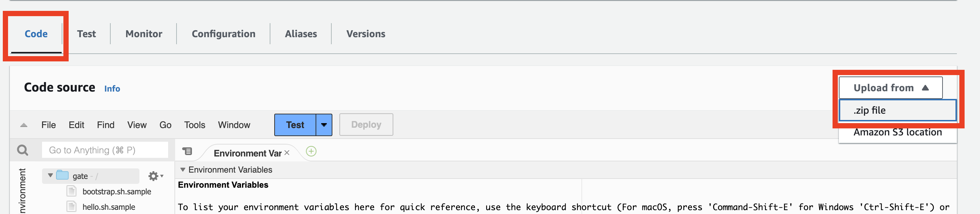
Task: Open the gear settings icon beside gate folder
Action: pyautogui.click(x=154, y=176)
